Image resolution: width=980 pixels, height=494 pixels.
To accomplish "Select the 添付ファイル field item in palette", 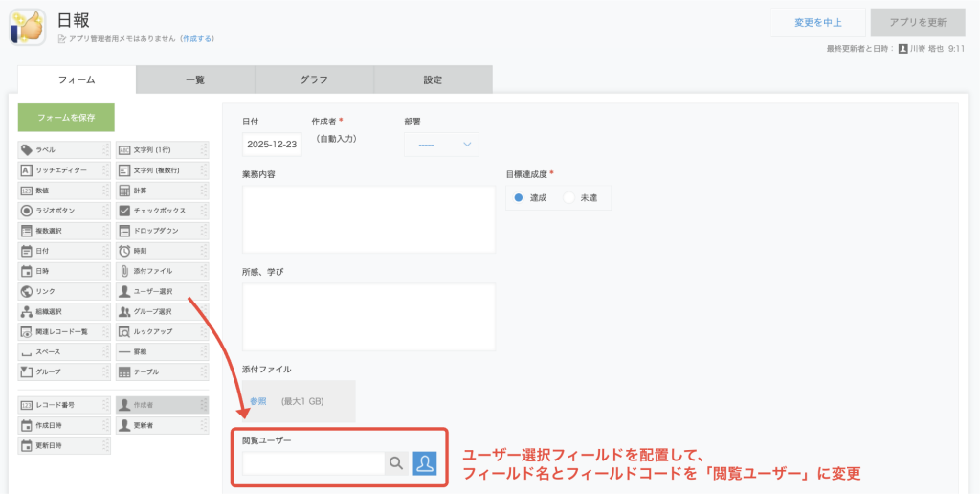I will [163, 271].
